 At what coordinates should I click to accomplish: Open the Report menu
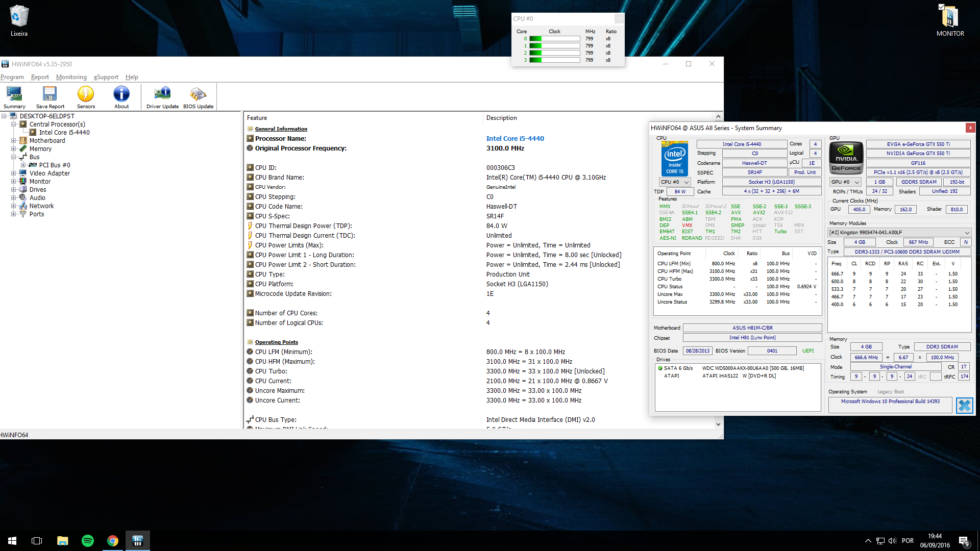[x=40, y=77]
